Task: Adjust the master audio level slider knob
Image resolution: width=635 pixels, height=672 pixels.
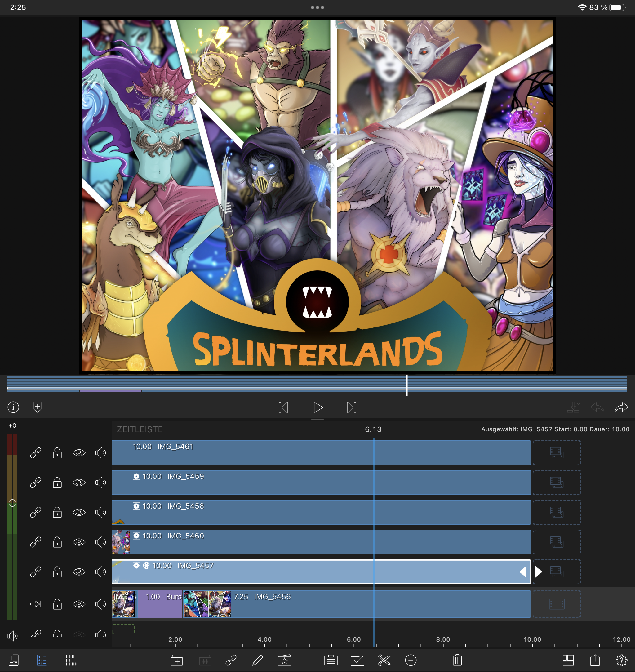Action: (12, 503)
